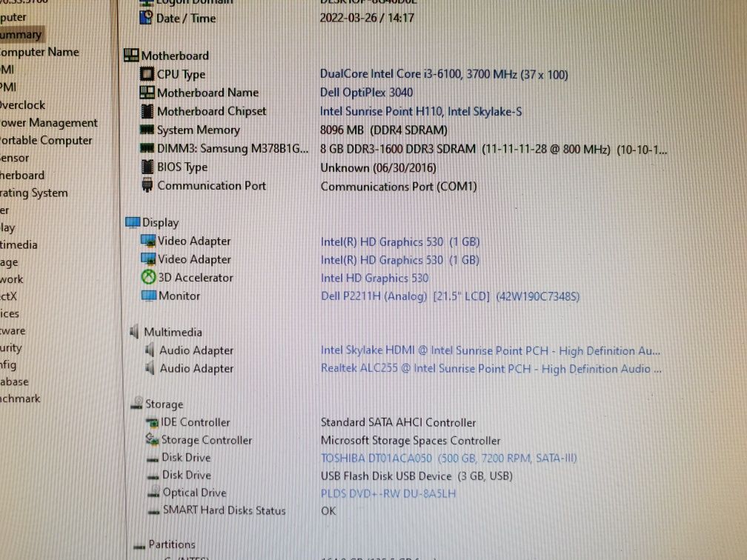Image resolution: width=747 pixels, height=560 pixels.
Task: Click the Motherboard Chipset icon
Action: coord(147,111)
